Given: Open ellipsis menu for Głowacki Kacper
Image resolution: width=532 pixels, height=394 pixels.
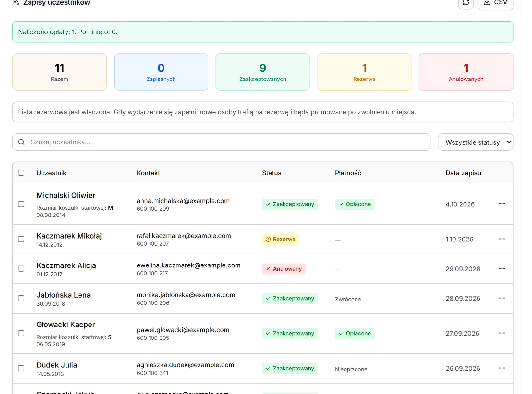Looking at the screenshot, I should [502, 333].
